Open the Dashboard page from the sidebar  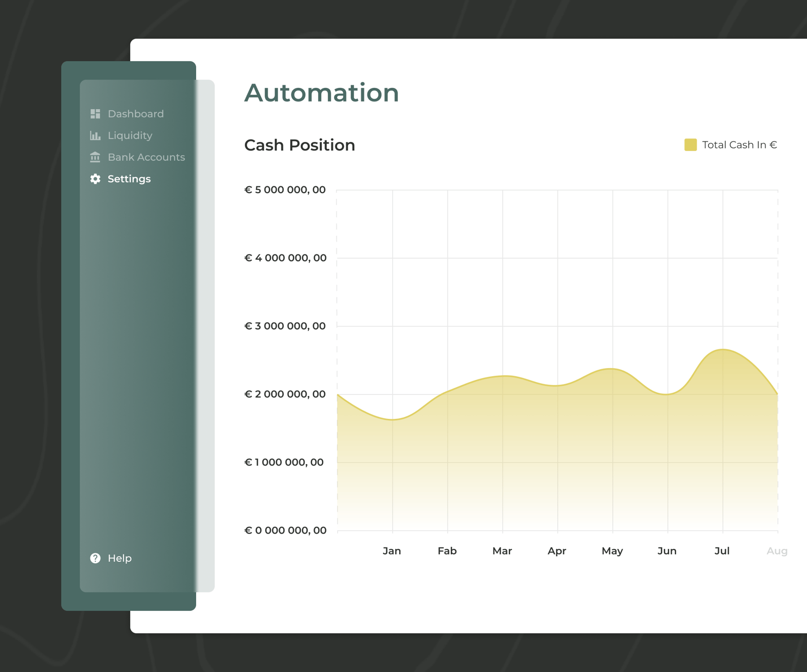click(135, 113)
